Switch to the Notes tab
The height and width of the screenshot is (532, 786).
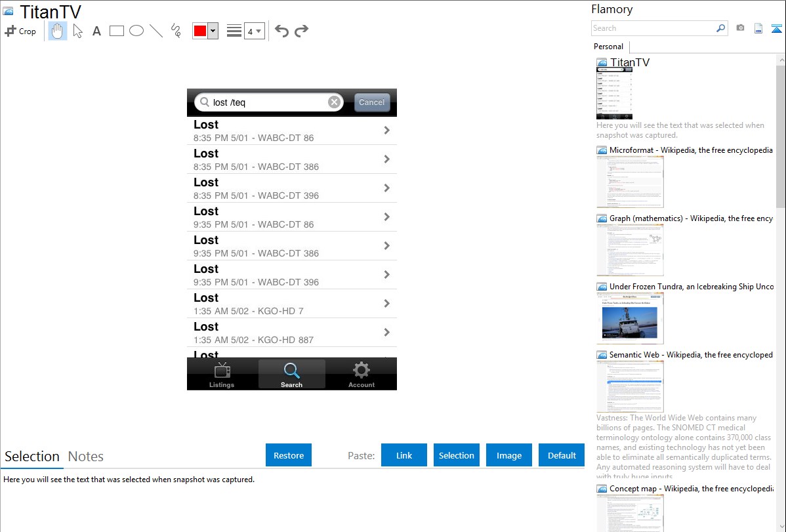coord(86,457)
